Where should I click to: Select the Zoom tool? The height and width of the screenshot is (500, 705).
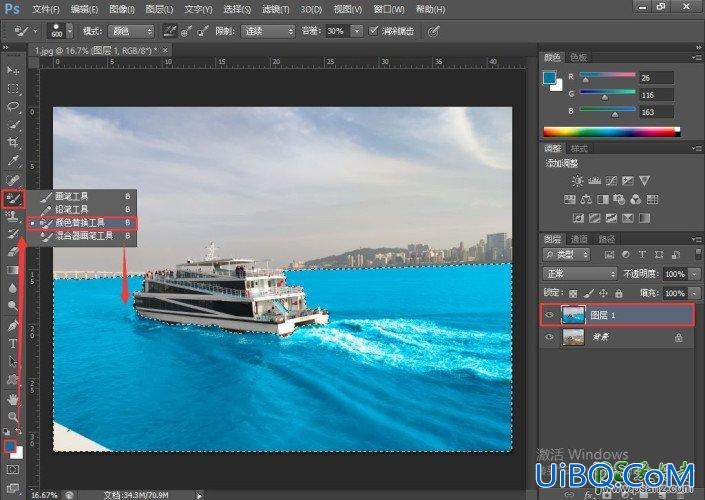click(13, 417)
